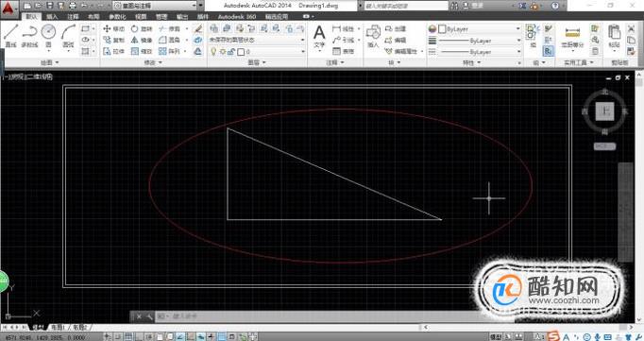Image resolution: width=644 pixels, height=341 pixels.
Task: Toggle the layer lightbulb on/off icon
Action: [213, 52]
